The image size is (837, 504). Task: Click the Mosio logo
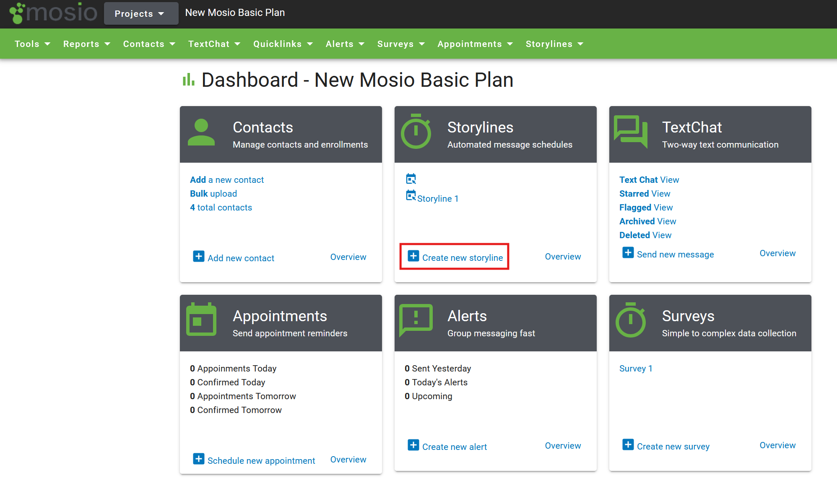[53, 13]
